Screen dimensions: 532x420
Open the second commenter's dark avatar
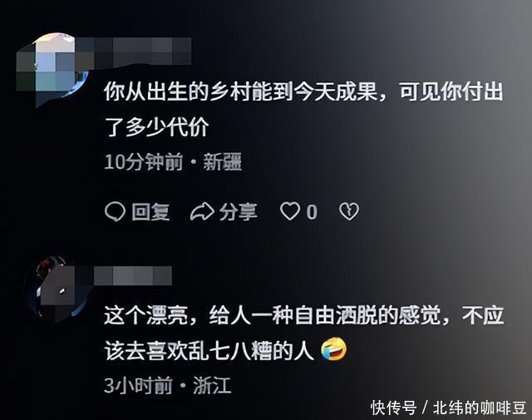click(57, 289)
